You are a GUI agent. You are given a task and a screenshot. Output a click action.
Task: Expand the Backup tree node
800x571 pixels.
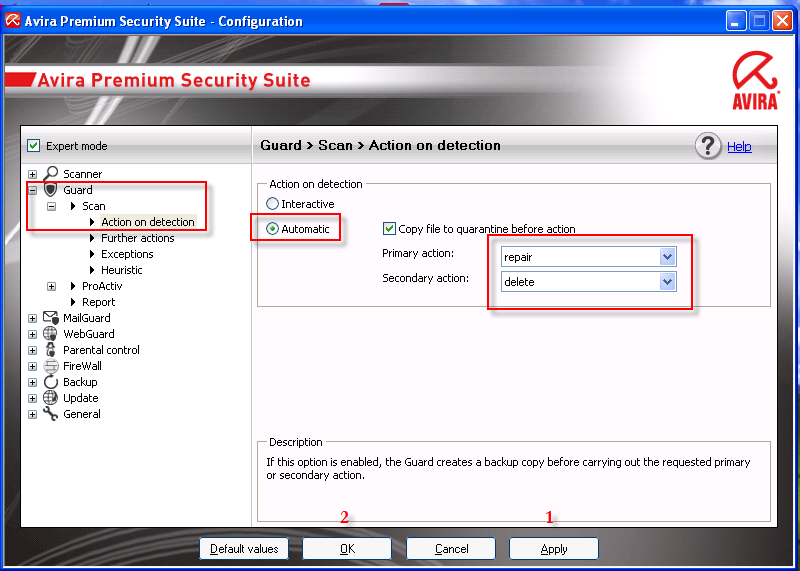(33, 383)
